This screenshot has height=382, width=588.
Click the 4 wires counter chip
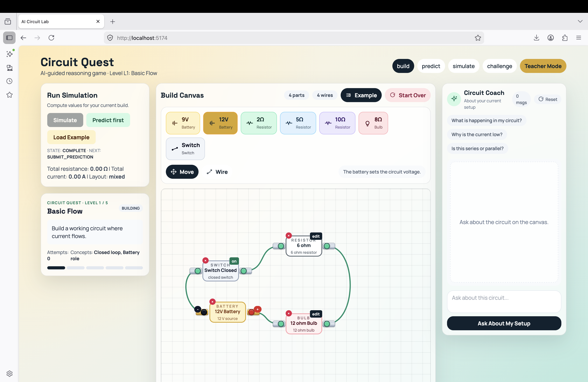325,95
